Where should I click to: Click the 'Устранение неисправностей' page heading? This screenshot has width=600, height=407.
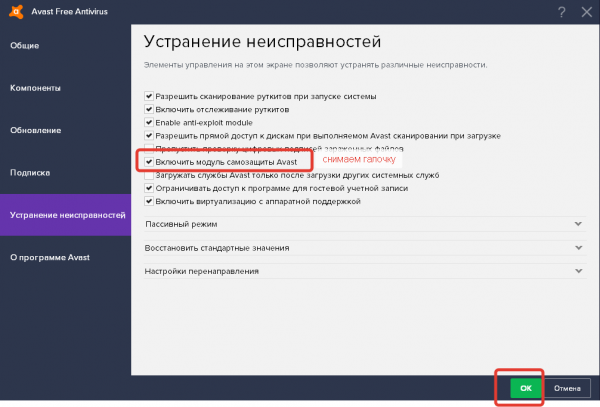262,41
